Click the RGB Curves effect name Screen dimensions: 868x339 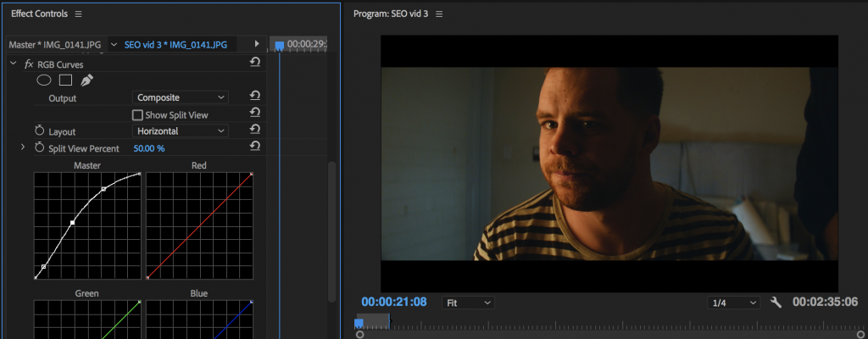coord(60,64)
